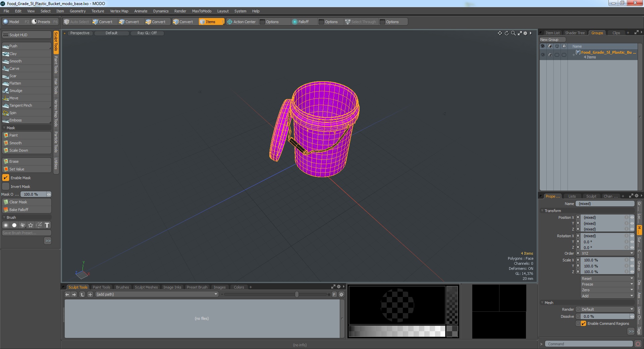644x349 pixels.
Task: Toggle Falloff Options checkbox
Action: tap(321, 22)
